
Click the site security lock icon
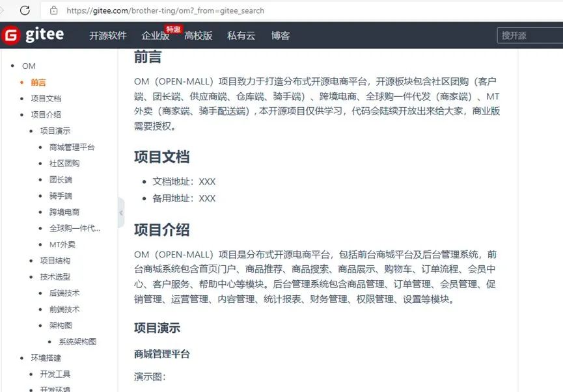pos(54,10)
